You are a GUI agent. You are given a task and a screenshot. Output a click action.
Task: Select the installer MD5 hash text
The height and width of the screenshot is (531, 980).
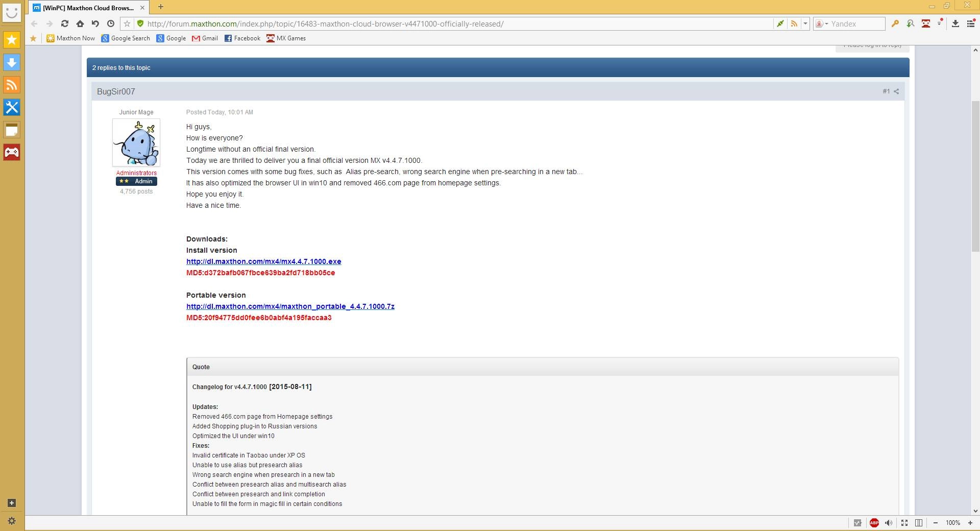(260, 273)
